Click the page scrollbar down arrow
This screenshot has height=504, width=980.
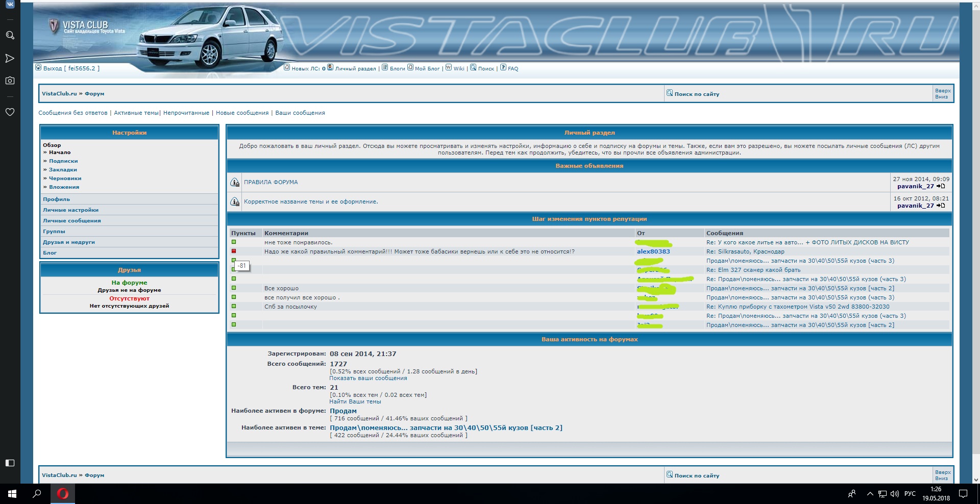[976, 480]
